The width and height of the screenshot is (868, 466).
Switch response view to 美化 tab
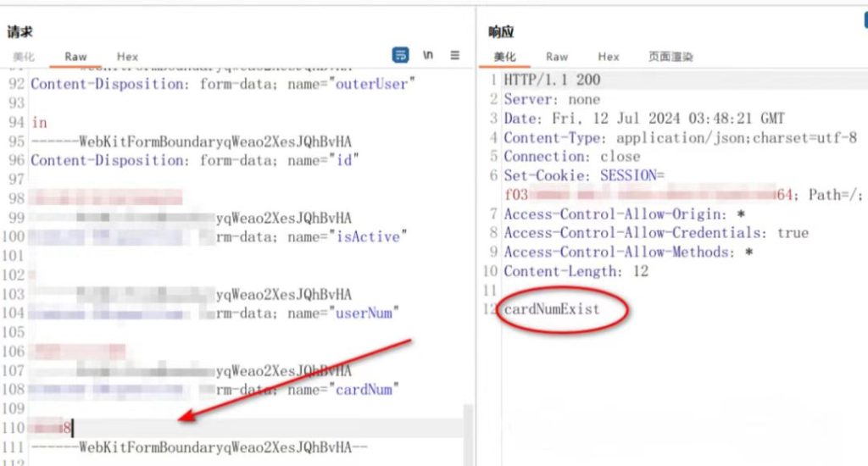[504, 57]
